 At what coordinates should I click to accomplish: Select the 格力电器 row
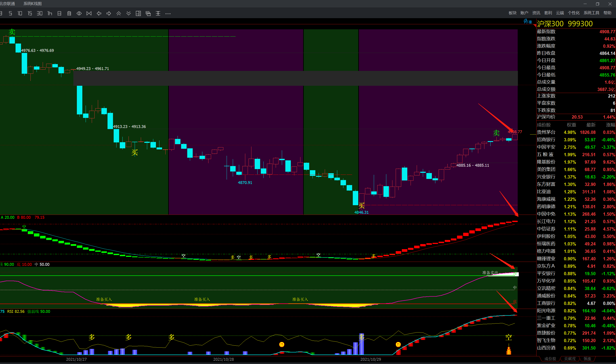576,251
